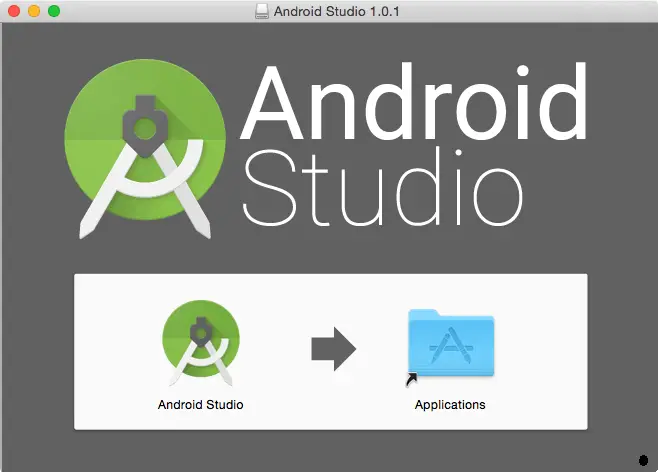The width and height of the screenshot is (658, 472).
Task: Click the large "Studio" heading text
Action: 382,189
